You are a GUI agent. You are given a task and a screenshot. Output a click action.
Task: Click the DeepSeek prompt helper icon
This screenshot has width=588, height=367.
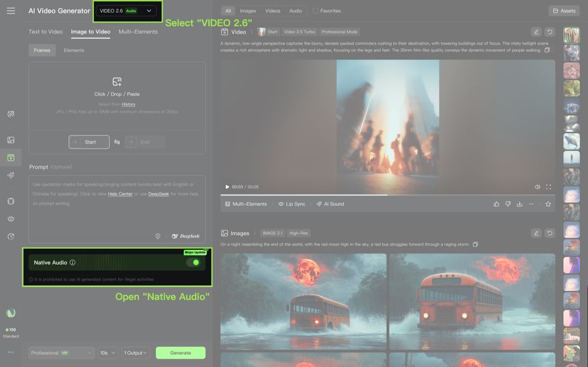[x=185, y=236]
